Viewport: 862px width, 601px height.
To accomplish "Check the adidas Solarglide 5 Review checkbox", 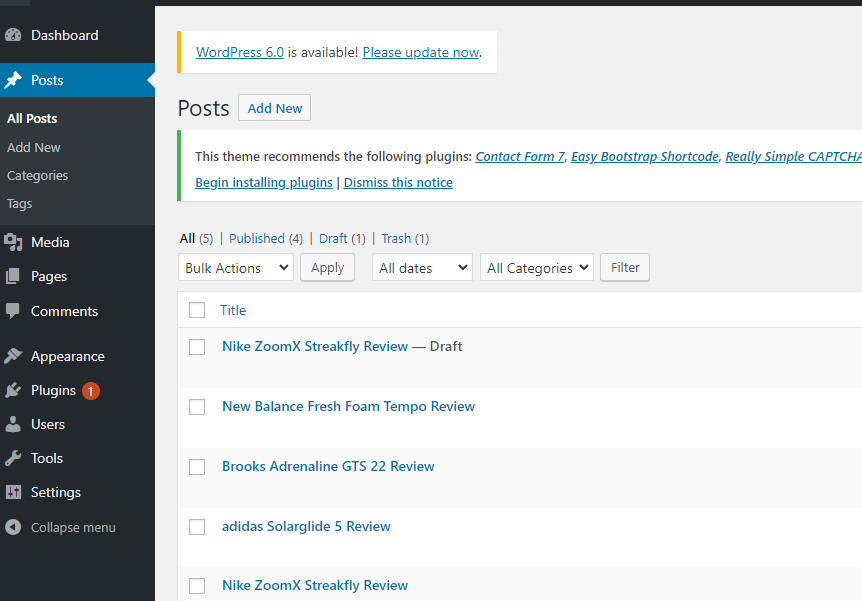I will click(x=197, y=527).
